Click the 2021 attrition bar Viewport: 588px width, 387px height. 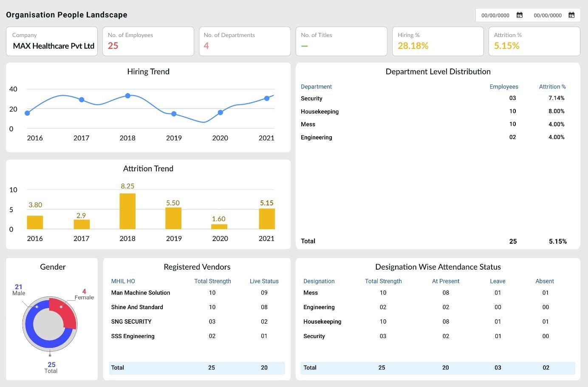pos(267,219)
